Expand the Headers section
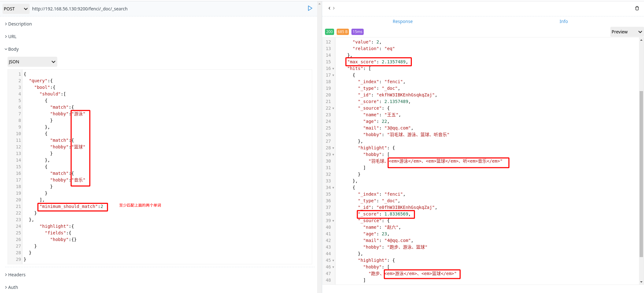This screenshot has width=644, height=293. click(15, 274)
